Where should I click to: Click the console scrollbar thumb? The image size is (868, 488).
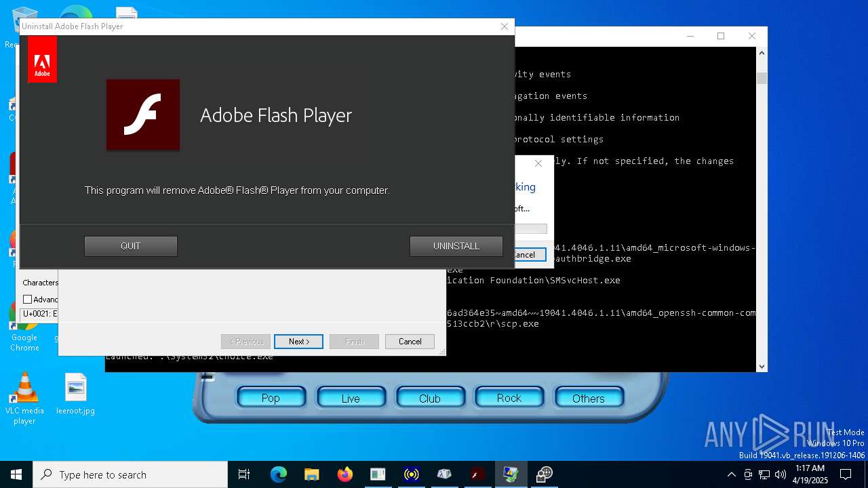click(x=762, y=77)
